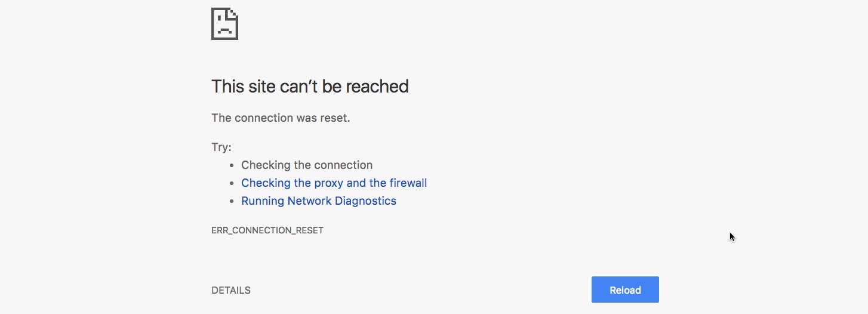This screenshot has width=868, height=314.
Task: Expand the DETAILS section
Action: coord(231,291)
